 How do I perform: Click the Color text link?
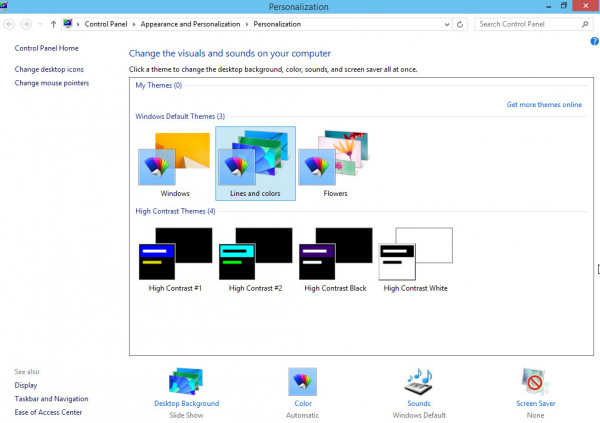(x=303, y=403)
